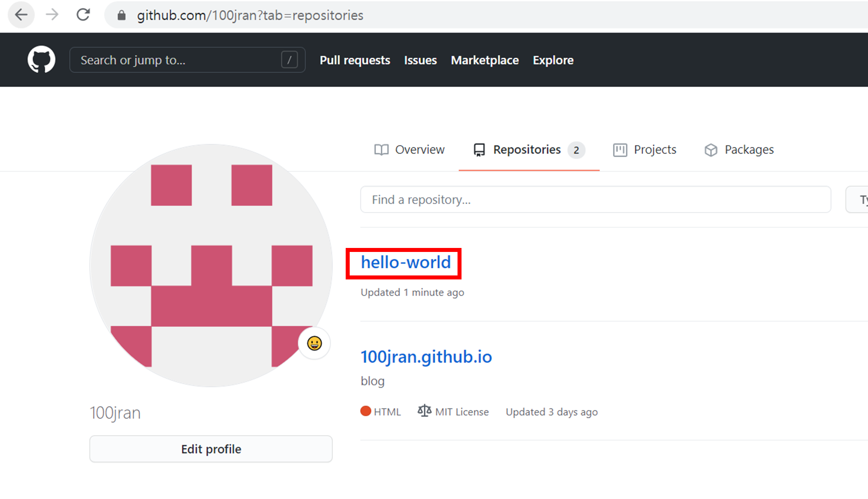
Task: Click the Edit profile button
Action: pos(211,449)
